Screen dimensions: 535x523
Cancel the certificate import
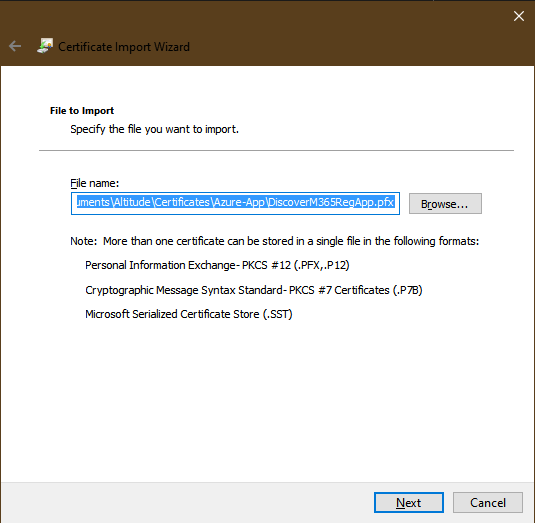[x=488, y=502]
